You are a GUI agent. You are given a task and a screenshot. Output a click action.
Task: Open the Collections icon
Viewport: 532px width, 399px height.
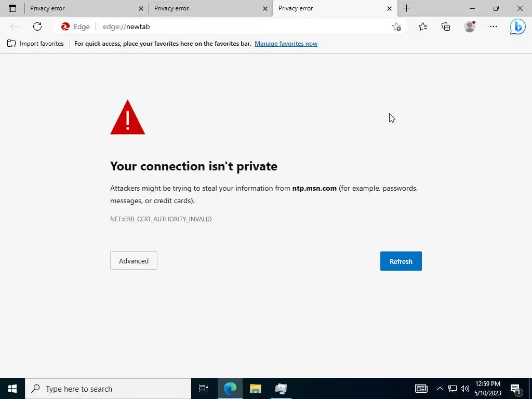(446, 26)
